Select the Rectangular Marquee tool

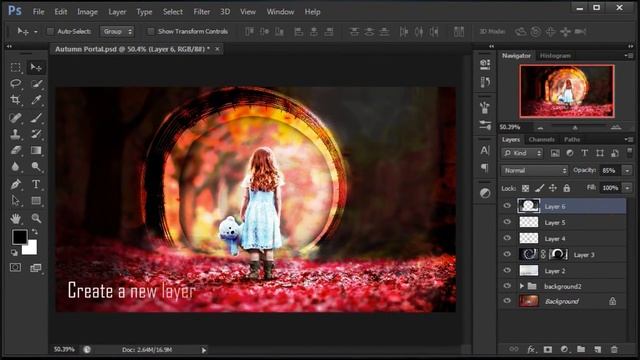[16, 67]
